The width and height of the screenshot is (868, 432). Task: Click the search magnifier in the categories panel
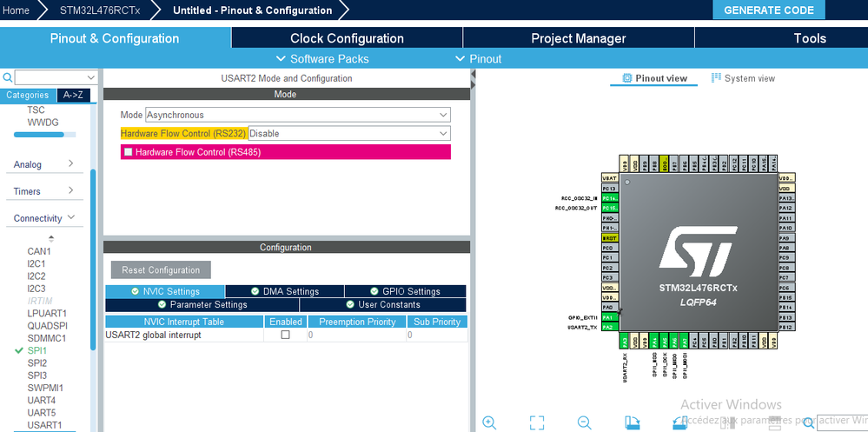[7, 77]
